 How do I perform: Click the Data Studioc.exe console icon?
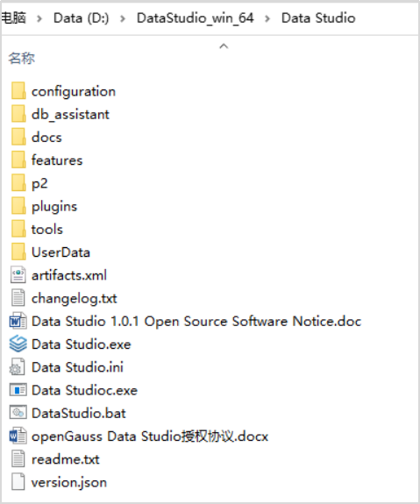click(18, 390)
